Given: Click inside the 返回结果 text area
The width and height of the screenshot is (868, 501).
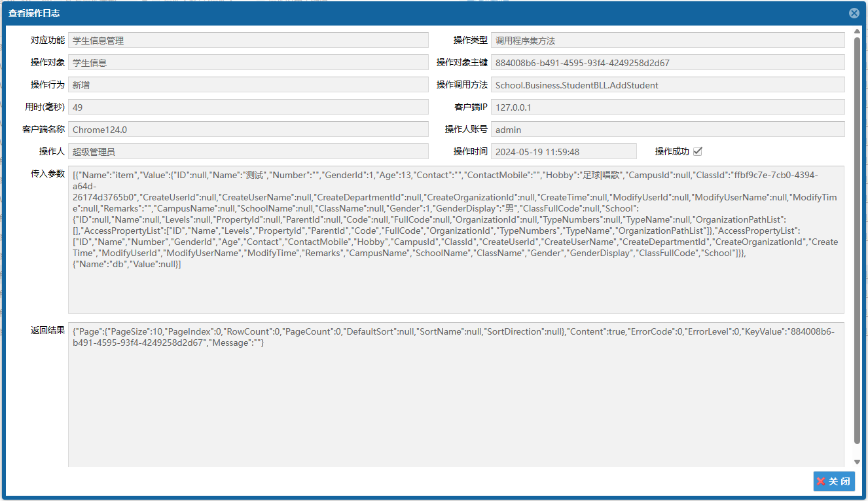Looking at the screenshot, I should 456,395.
